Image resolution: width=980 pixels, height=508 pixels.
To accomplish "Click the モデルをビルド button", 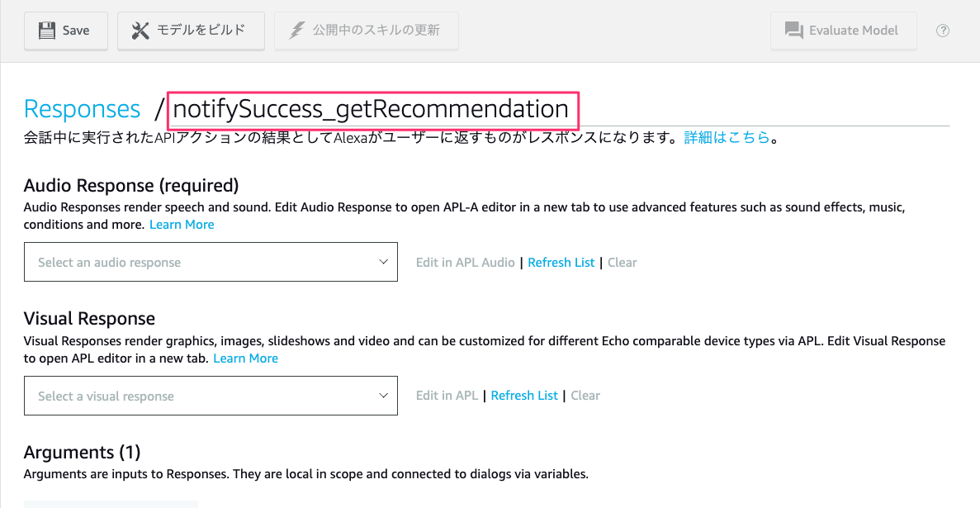I will coord(191,31).
